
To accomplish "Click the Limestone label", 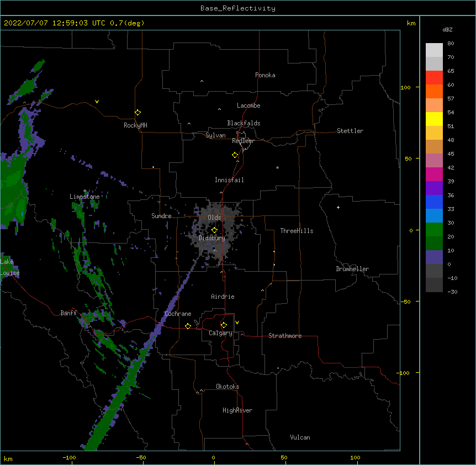I will [84, 197].
